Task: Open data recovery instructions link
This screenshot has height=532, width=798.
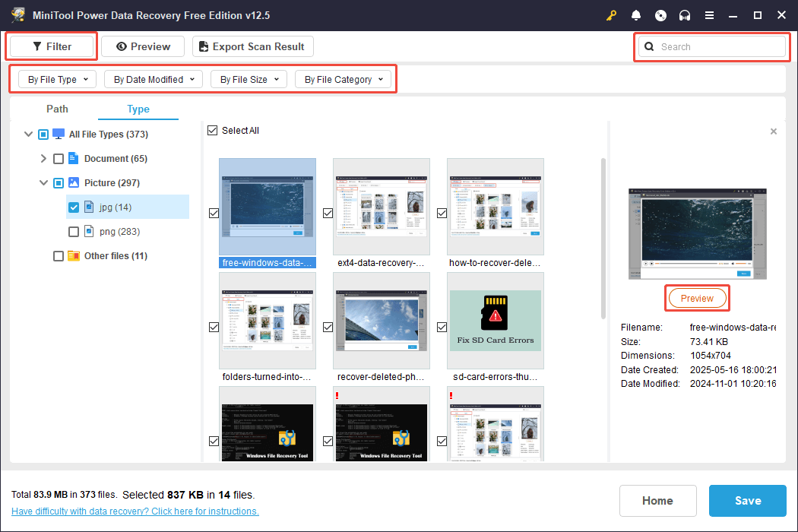Action: (x=135, y=511)
